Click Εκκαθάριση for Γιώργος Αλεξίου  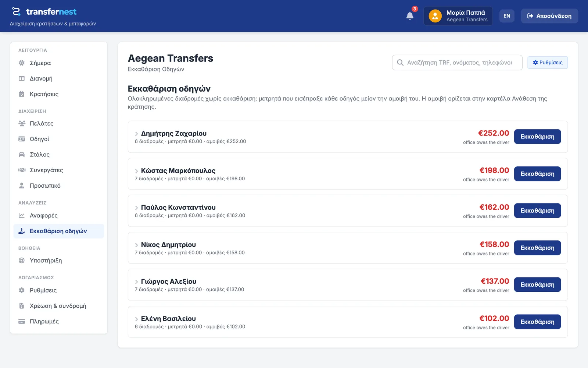537,284
